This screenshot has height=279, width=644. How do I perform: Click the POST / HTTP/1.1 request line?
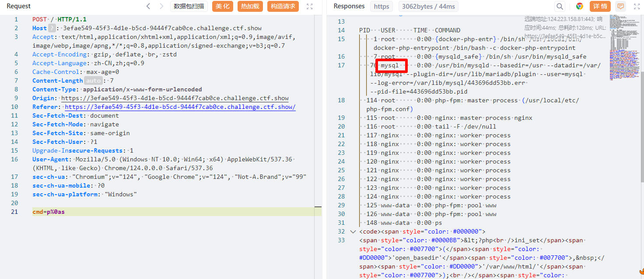coord(59,19)
